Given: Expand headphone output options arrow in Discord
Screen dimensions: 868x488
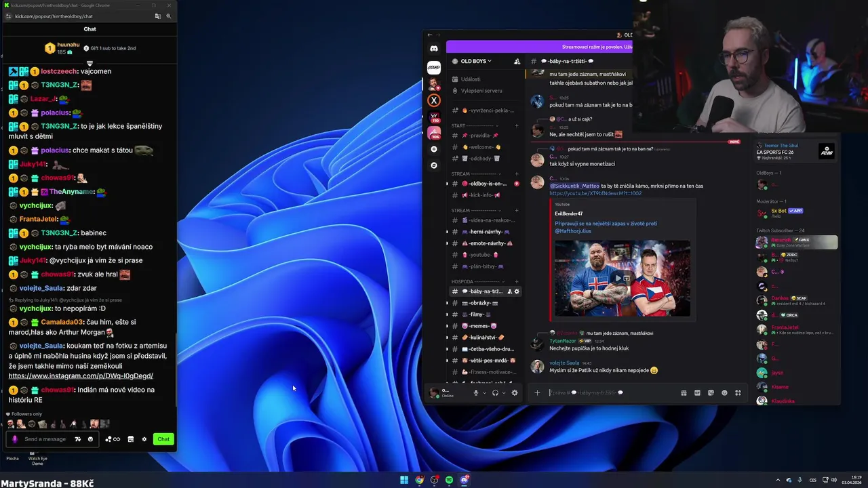Looking at the screenshot, I should (503, 393).
